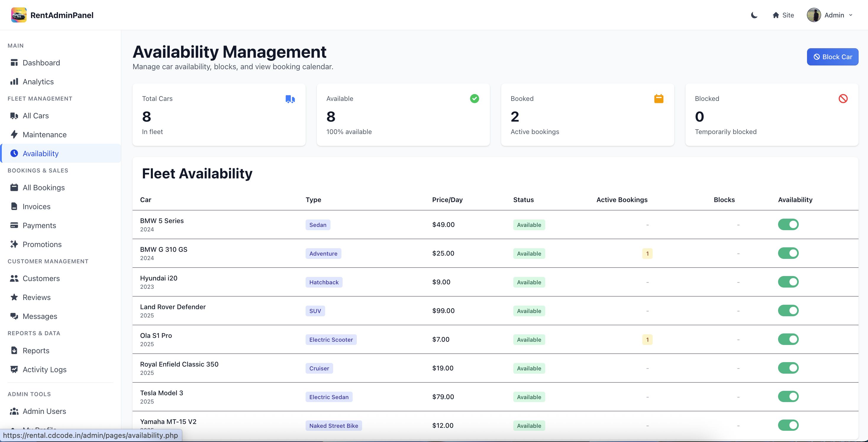868x442 pixels.
Task: Click the Admin profile avatar
Action: click(x=813, y=15)
